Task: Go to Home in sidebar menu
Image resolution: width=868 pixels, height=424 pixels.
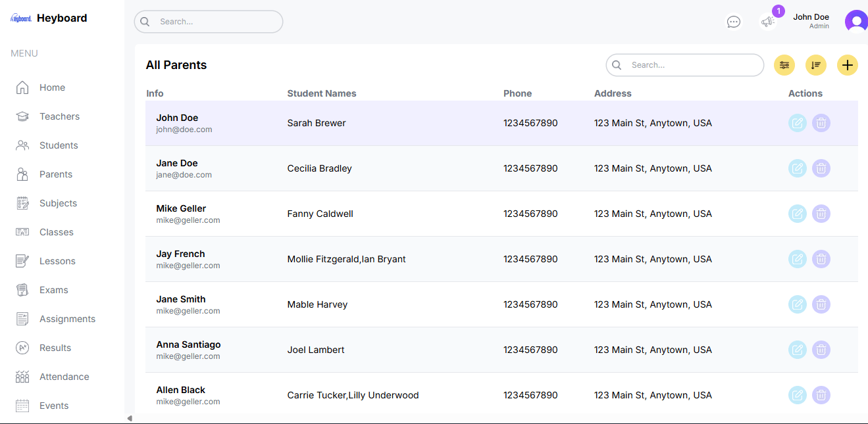Action: pos(41,87)
